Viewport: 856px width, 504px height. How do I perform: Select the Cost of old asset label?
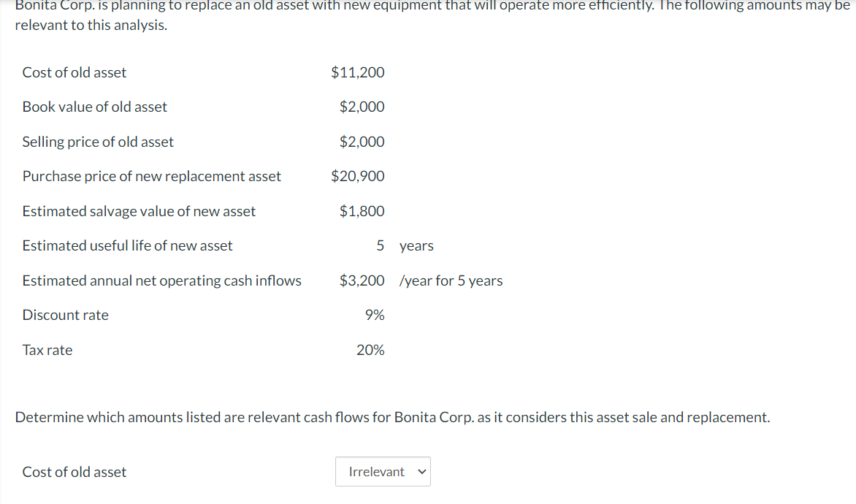(74, 471)
